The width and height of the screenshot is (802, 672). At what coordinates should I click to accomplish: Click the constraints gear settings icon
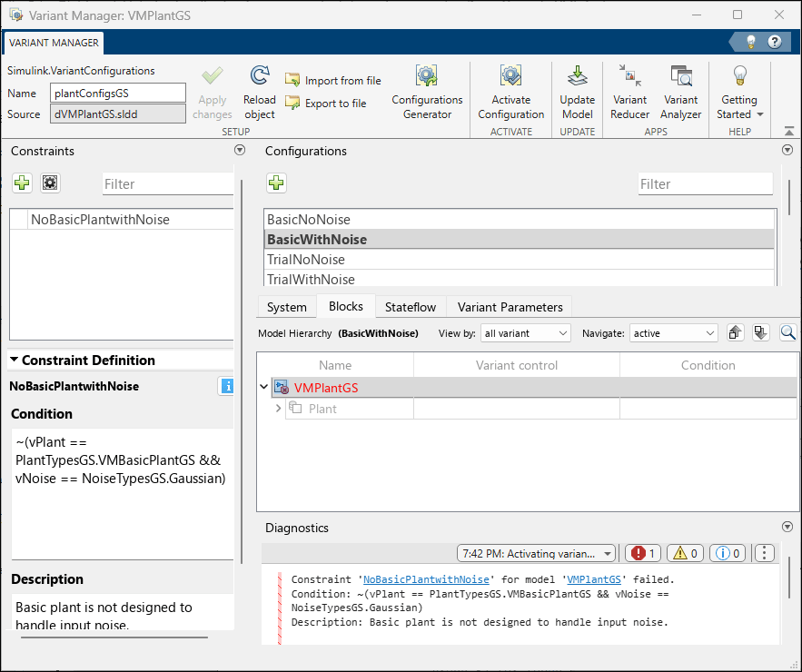(50, 183)
